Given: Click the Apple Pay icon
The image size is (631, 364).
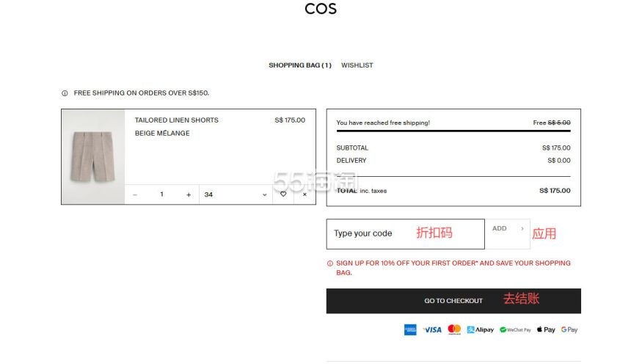Looking at the screenshot, I should (546, 330).
